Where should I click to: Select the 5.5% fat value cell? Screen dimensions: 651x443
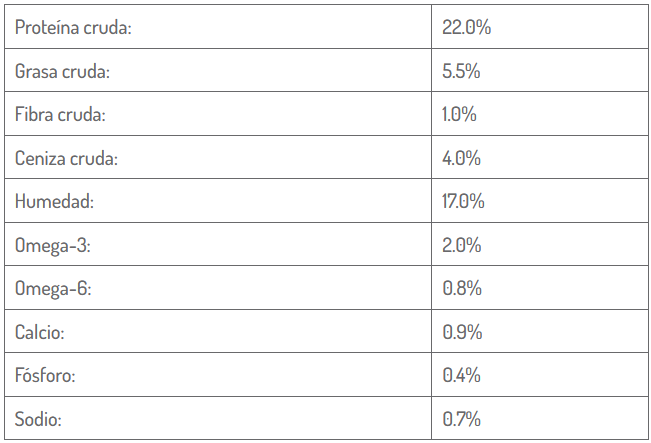[461, 72]
